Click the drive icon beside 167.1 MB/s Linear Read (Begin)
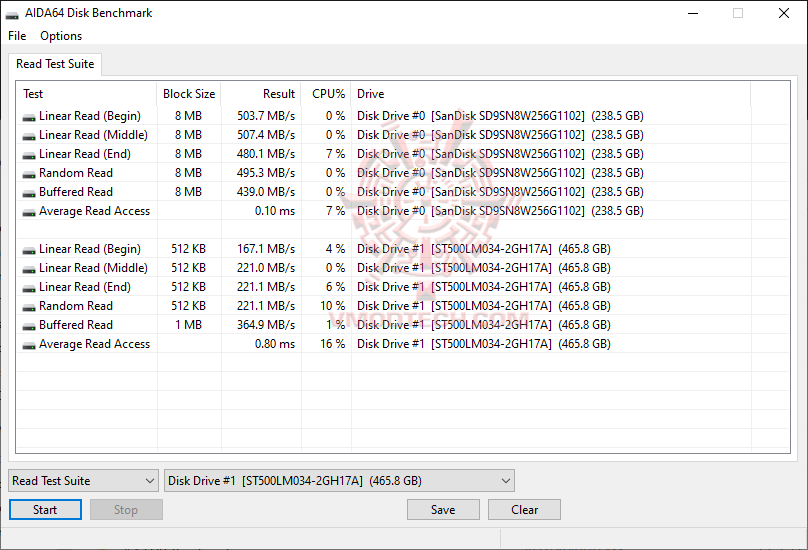Screen dimensions: 808x550 [x=29, y=251]
